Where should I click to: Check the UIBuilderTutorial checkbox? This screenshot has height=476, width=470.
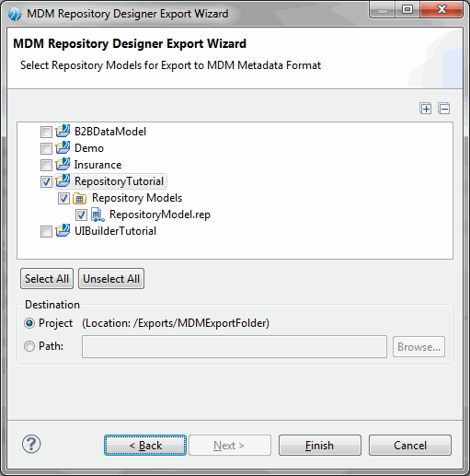pyautogui.click(x=46, y=232)
